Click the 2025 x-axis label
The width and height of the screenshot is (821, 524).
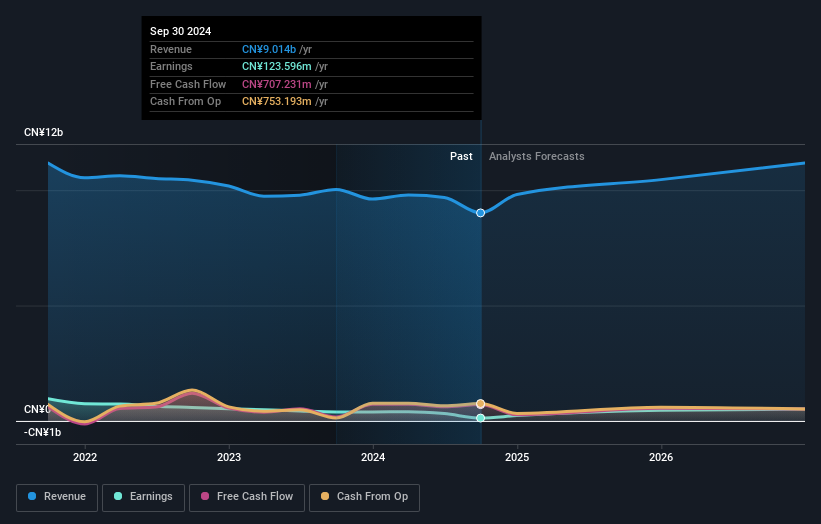pyautogui.click(x=517, y=457)
